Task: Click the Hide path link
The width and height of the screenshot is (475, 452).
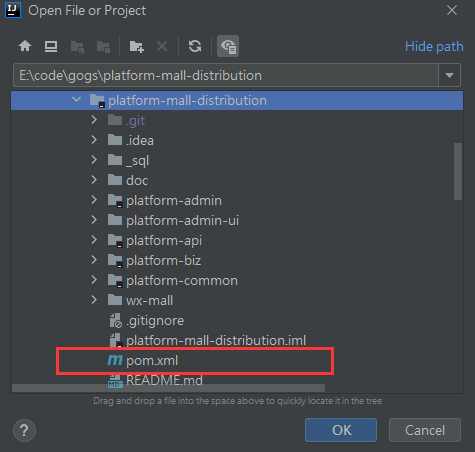Action: coord(434,46)
